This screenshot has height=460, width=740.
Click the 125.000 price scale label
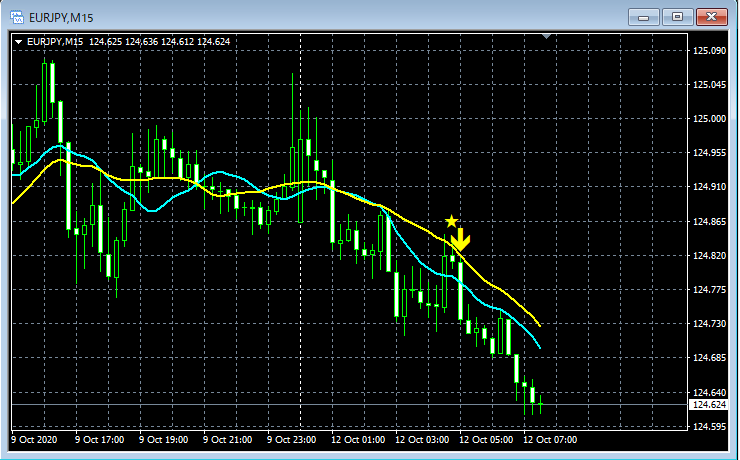(x=709, y=119)
